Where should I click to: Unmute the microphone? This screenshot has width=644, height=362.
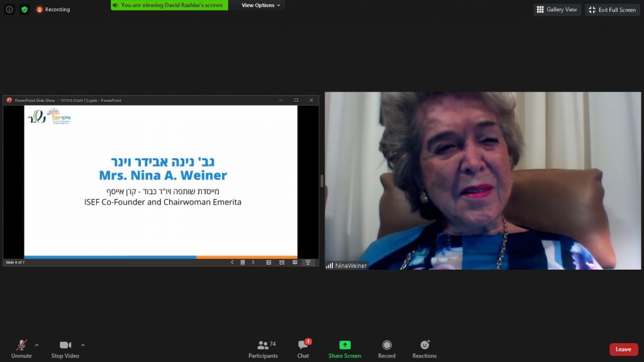[x=21, y=349]
